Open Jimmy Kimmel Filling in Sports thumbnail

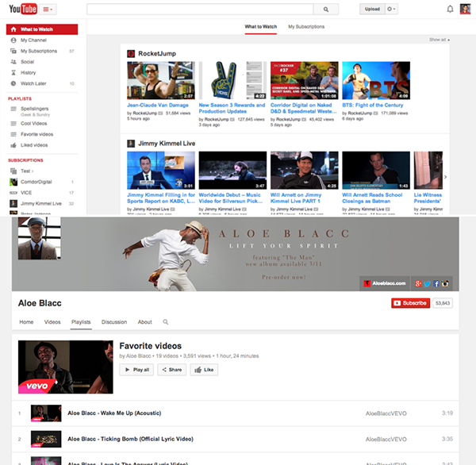click(x=161, y=171)
